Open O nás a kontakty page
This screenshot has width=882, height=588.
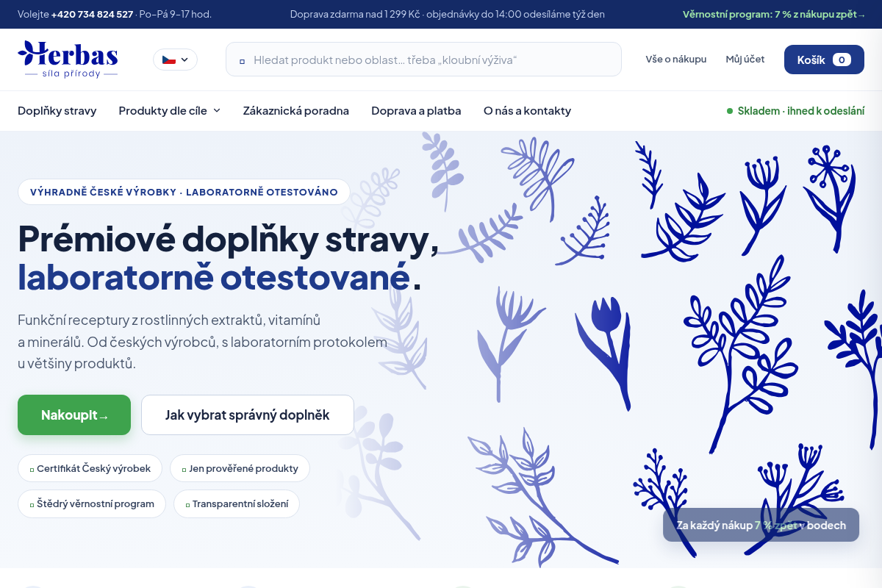[x=527, y=111]
